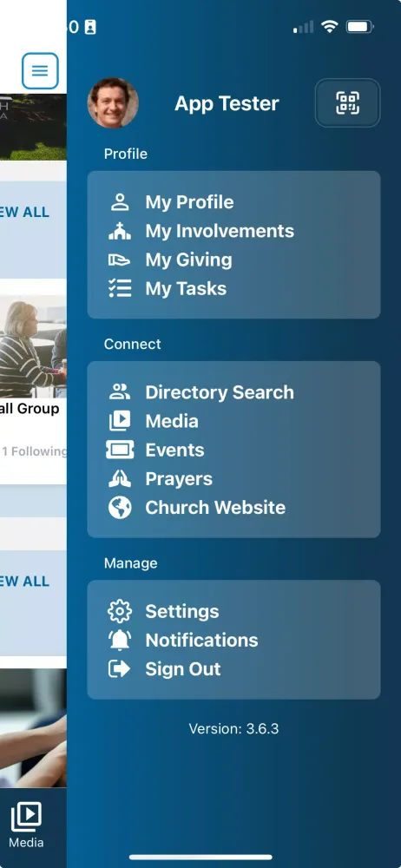Open Directory Search
Viewport: 401px width, 868px height.
220,392
